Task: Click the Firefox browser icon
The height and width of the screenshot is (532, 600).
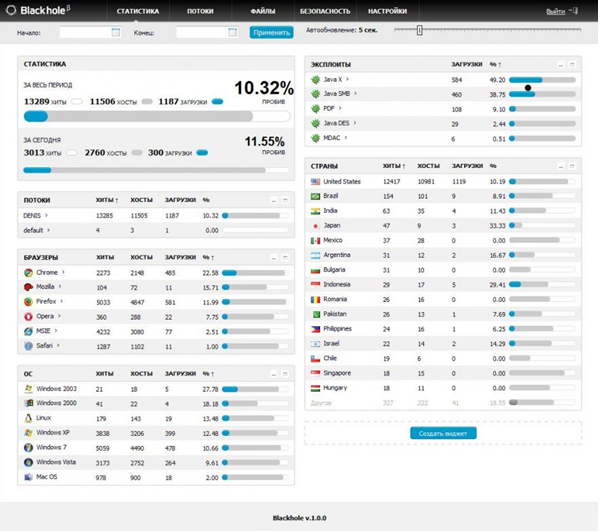Action: click(x=28, y=302)
